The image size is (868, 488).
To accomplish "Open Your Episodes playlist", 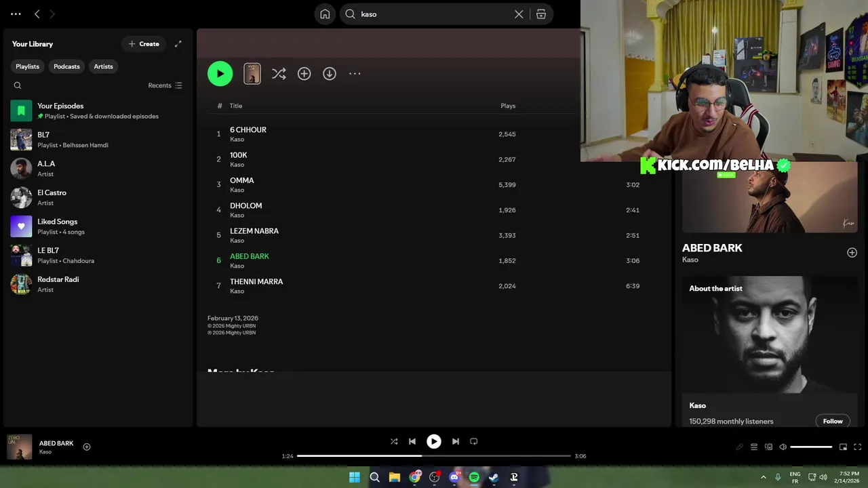I will [98, 110].
